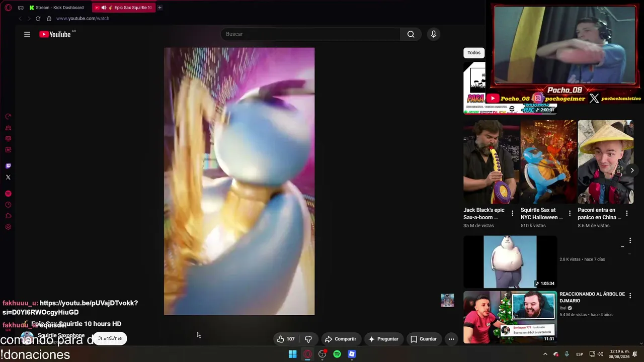Click the YouTube search input field
The image size is (644, 362).
[310, 34]
